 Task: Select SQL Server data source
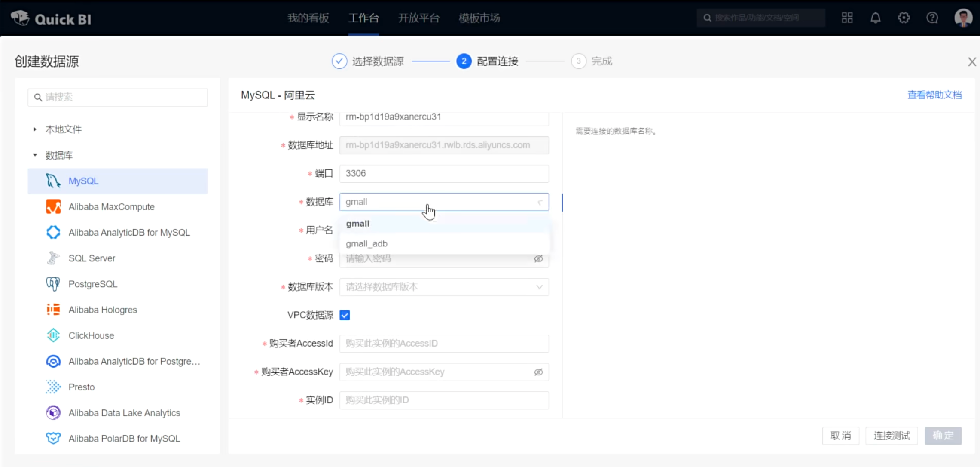coord(118,258)
